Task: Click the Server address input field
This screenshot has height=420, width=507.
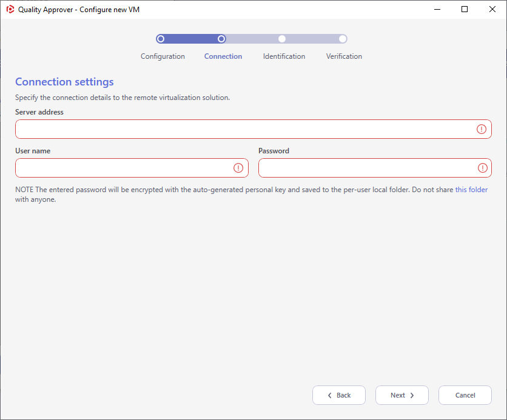Action: [x=253, y=129]
